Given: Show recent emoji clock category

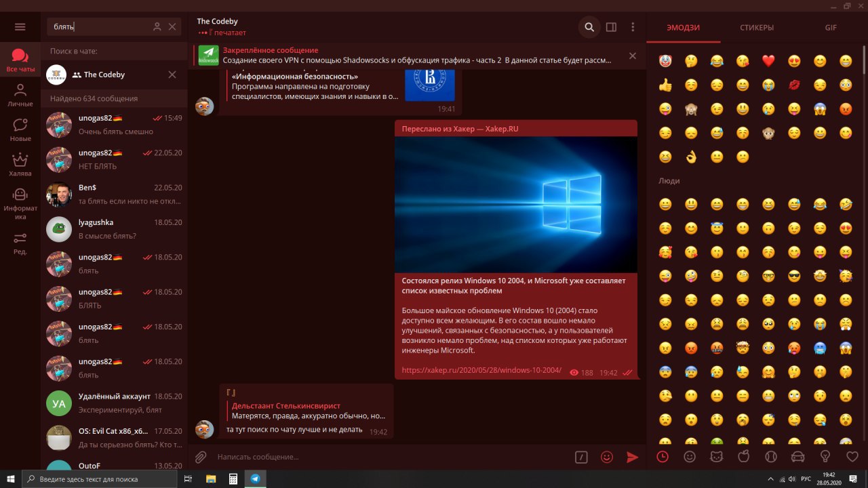Looking at the screenshot, I should click(663, 457).
